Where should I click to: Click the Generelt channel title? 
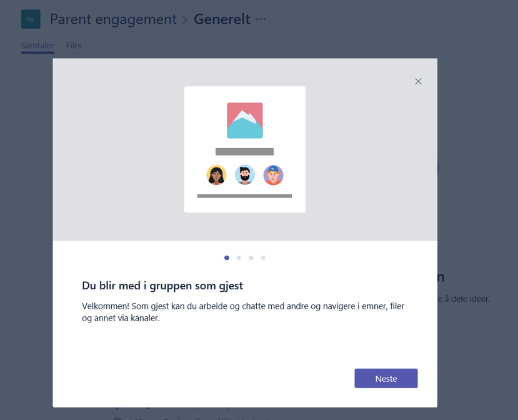tap(222, 19)
